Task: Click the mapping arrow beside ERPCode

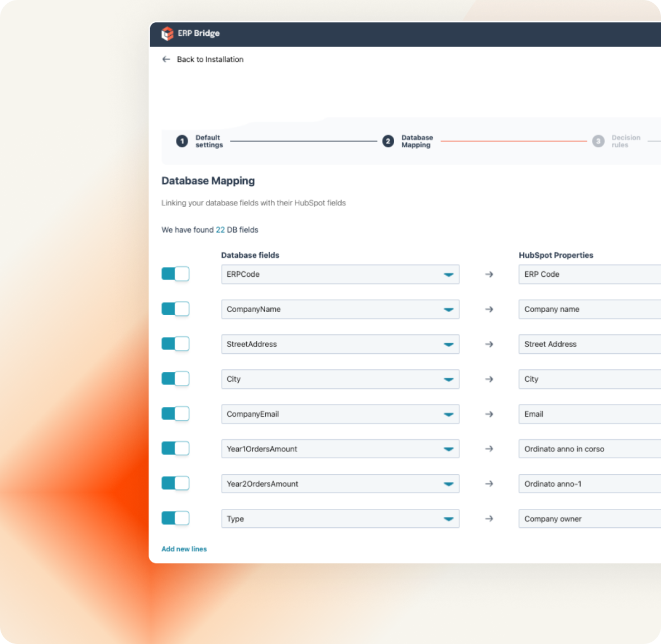Action: [489, 275]
